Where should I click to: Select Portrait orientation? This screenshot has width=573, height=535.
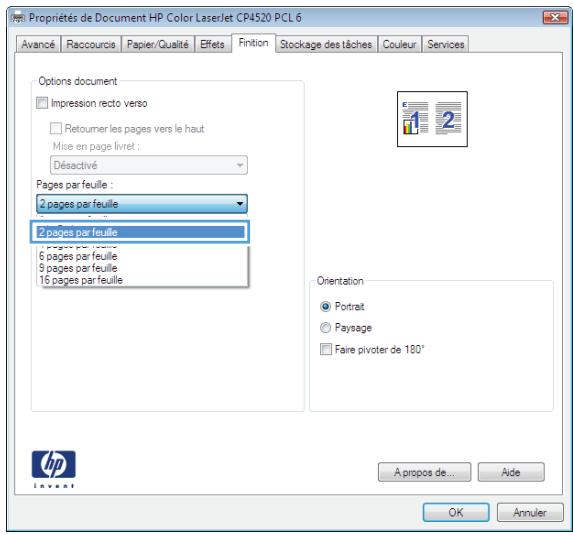[x=325, y=306]
